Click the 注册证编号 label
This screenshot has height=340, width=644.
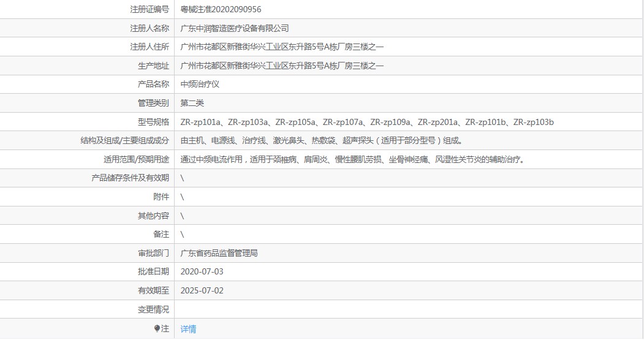pyautogui.click(x=150, y=9)
